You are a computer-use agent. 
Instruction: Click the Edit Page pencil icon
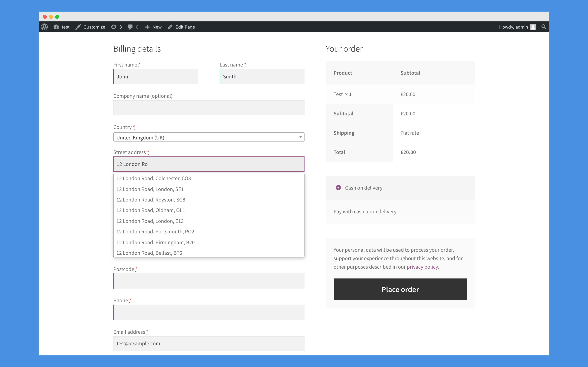tap(170, 27)
